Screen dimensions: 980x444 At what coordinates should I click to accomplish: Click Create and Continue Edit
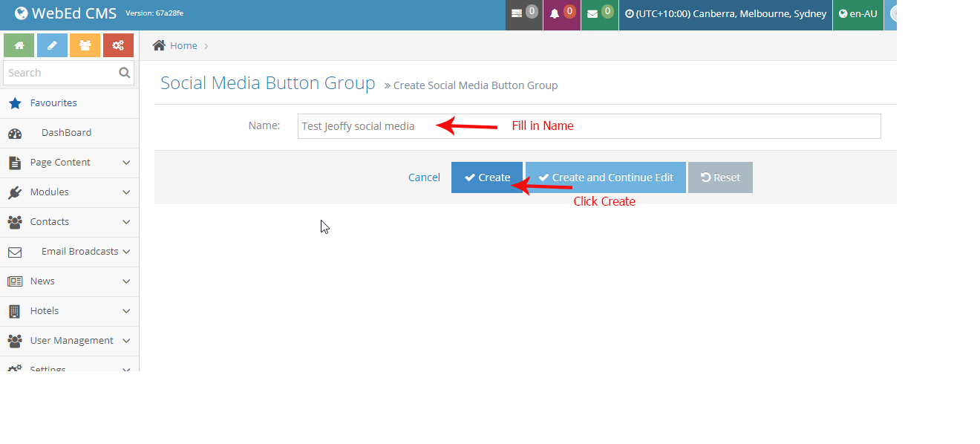(605, 177)
